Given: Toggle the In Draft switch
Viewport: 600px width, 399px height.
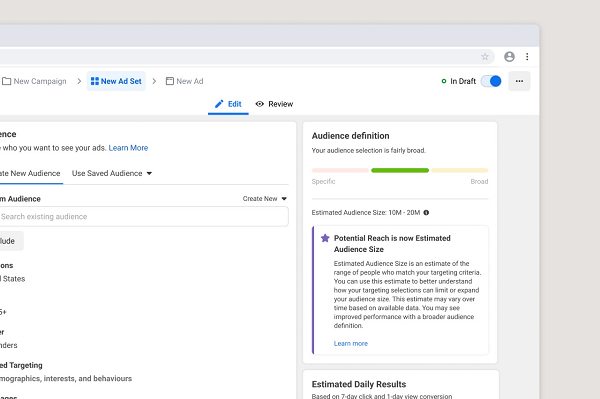Looking at the screenshot, I should [x=491, y=81].
